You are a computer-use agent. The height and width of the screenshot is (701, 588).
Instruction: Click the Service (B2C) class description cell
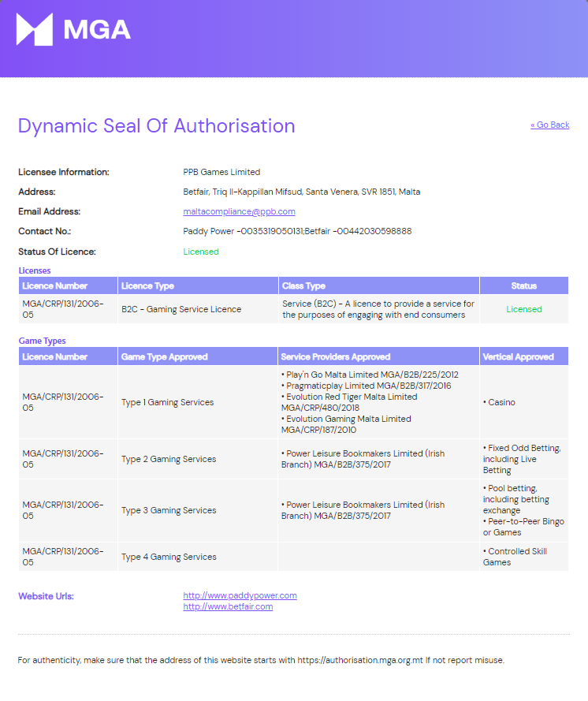(378, 309)
